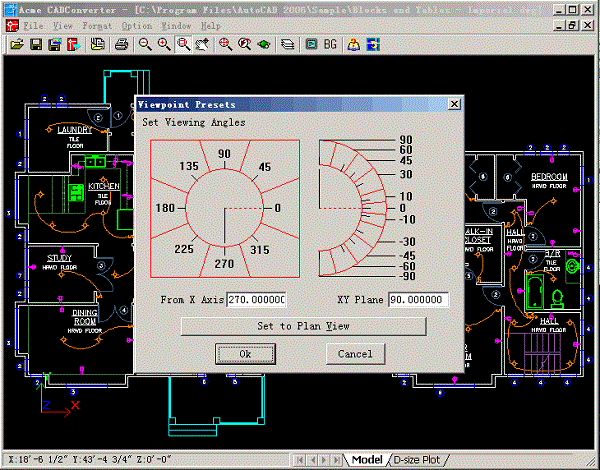
Task: Pick the 135 angle on the dial
Action: point(188,166)
